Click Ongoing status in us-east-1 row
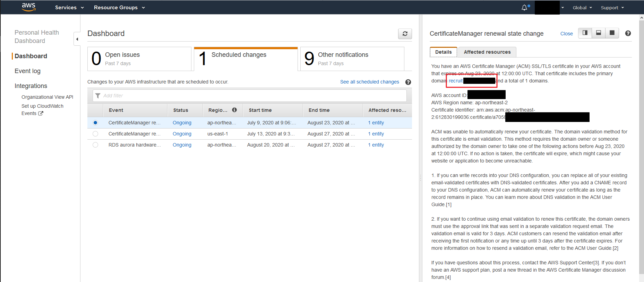 coord(182,134)
